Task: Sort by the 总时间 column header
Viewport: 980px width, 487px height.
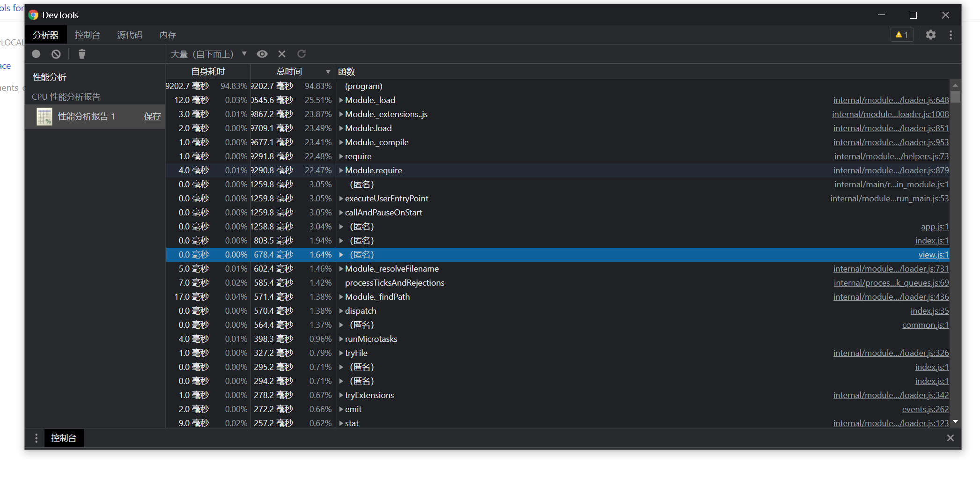Action: [289, 71]
